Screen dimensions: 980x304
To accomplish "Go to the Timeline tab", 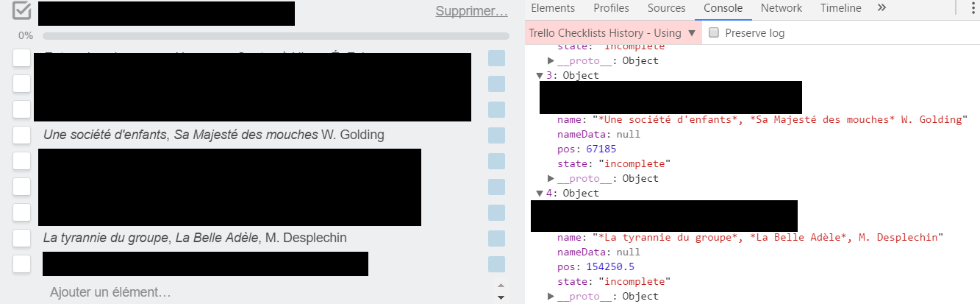I will pyautogui.click(x=840, y=8).
